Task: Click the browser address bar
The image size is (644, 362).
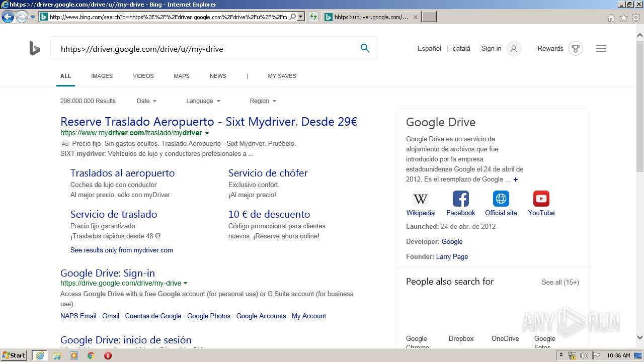Action: 169,17
